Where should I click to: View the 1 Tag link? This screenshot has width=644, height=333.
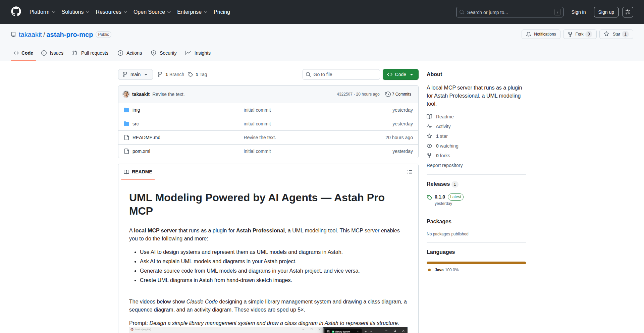click(x=198, y=74)
